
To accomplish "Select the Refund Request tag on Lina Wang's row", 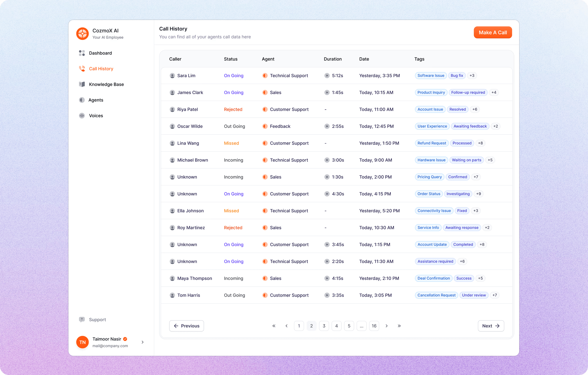I will coord(432,143).
